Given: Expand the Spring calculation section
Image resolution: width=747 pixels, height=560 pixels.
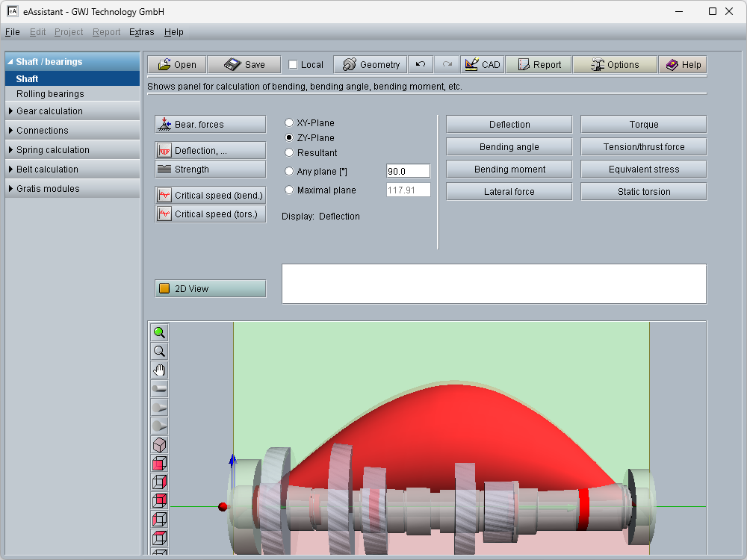Looking at the screenshot, I should pos(52,150).
